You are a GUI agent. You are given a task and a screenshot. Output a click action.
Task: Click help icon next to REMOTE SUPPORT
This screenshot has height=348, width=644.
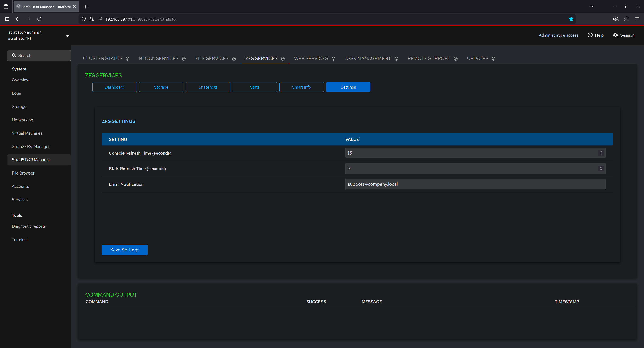point(456,59)
